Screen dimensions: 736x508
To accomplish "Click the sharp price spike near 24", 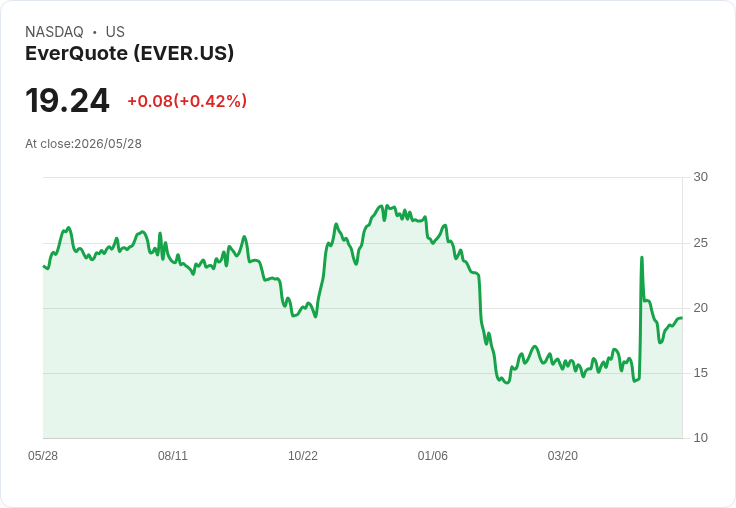I will (642, 257).
